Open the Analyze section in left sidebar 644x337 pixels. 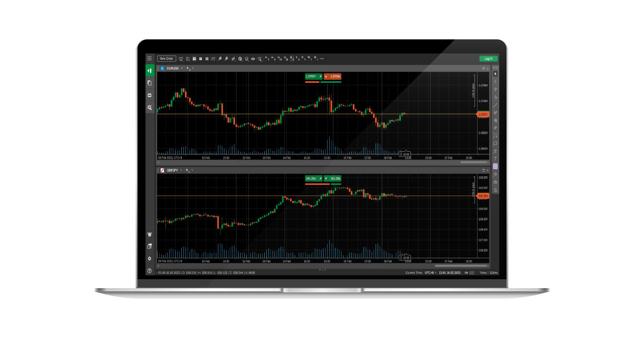coord(149,108)
